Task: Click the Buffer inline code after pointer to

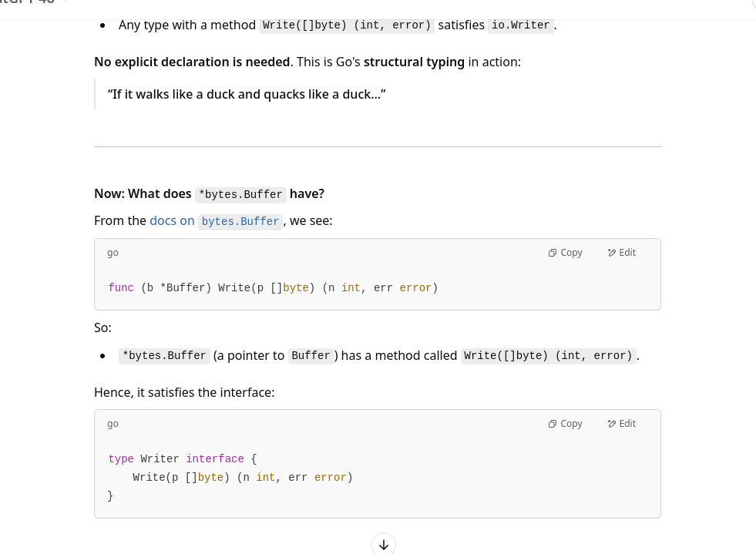Action: coord(311,356)
